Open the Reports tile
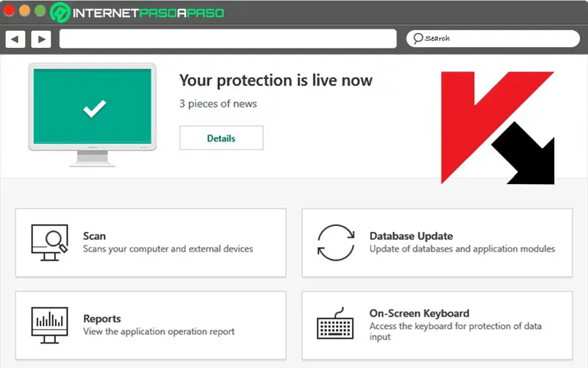Image resolution: width=588 pixels, height=368 pixels. [151, 325]
